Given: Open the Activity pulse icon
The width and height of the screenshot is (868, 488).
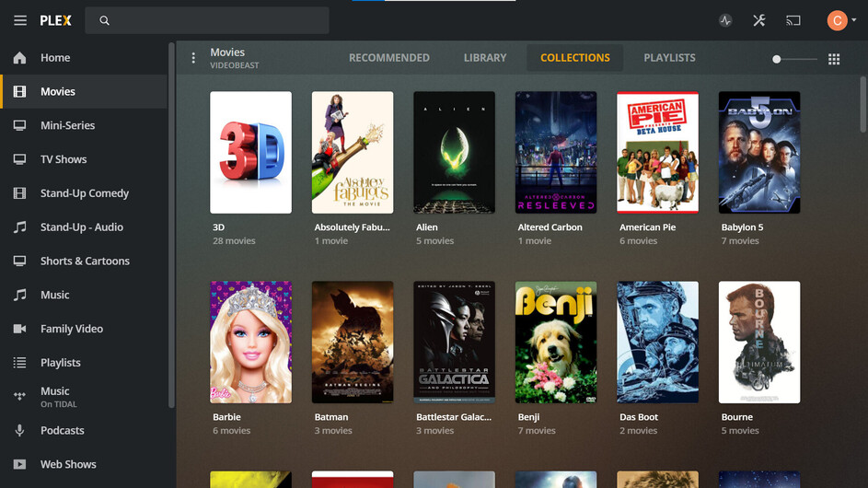Looking at the screenshot, I should (x=725, y=20).
